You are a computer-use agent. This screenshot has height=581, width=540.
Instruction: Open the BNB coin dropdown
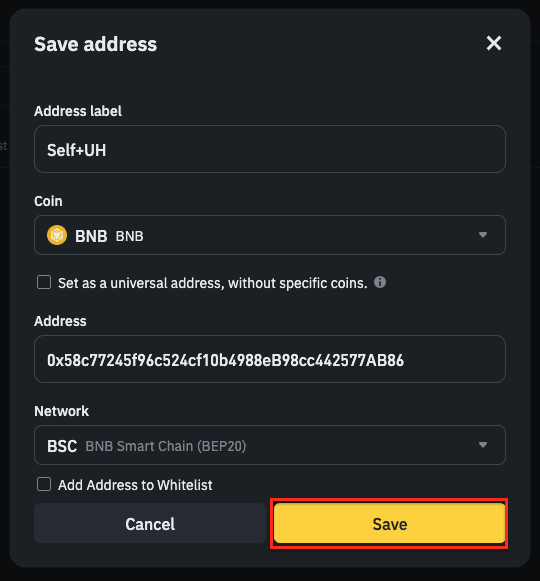(x=270, y=235)
